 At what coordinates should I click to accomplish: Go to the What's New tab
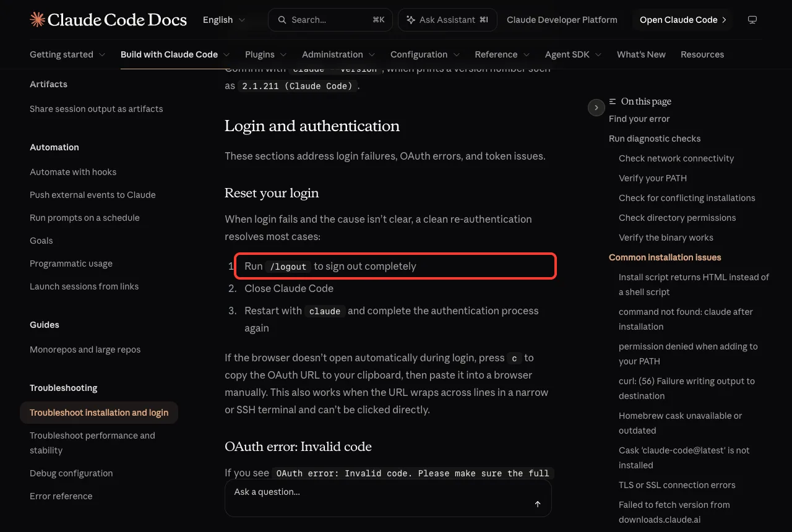641,54
